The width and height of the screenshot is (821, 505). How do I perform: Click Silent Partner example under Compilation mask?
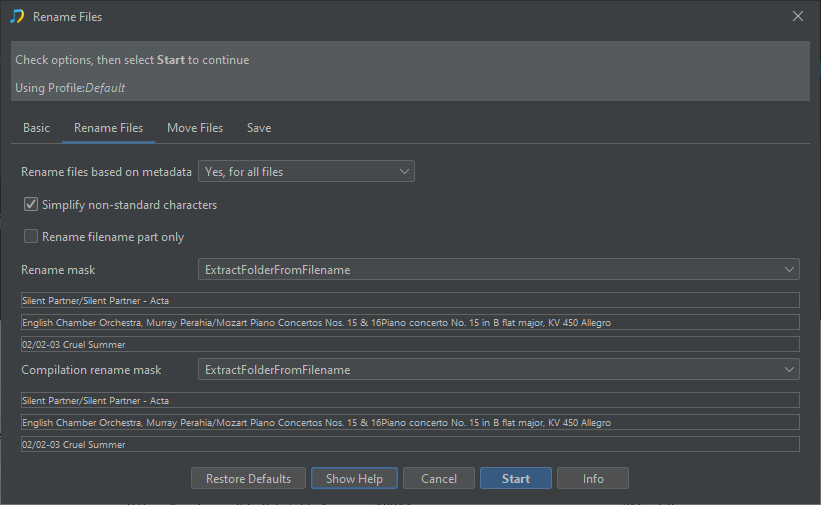pos(410,400)
